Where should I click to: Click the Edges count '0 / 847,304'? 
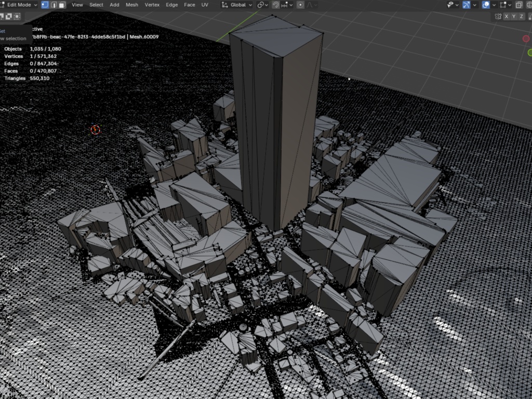click(x=43, y=64)
